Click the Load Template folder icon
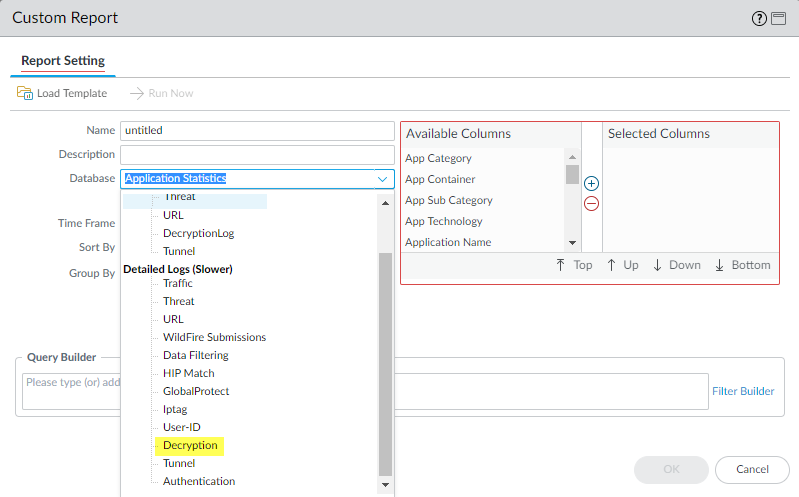799x497 pixels. point(25,93)
